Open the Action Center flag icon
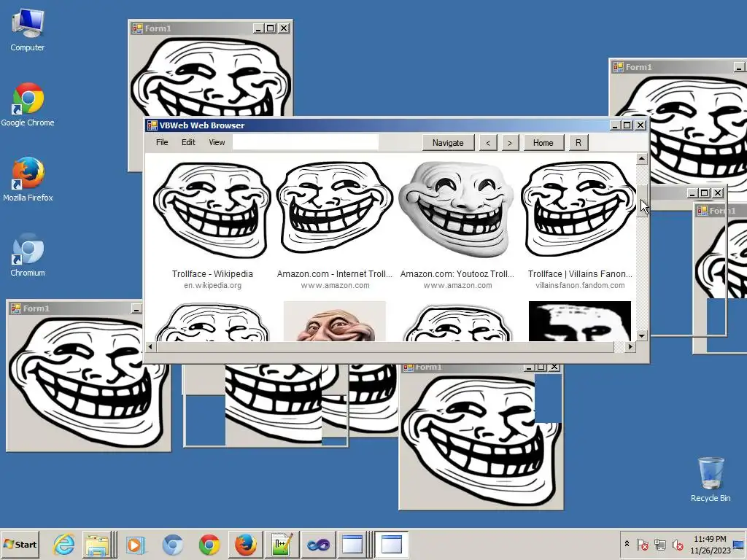The image size is (747, 560). point(643,544)
